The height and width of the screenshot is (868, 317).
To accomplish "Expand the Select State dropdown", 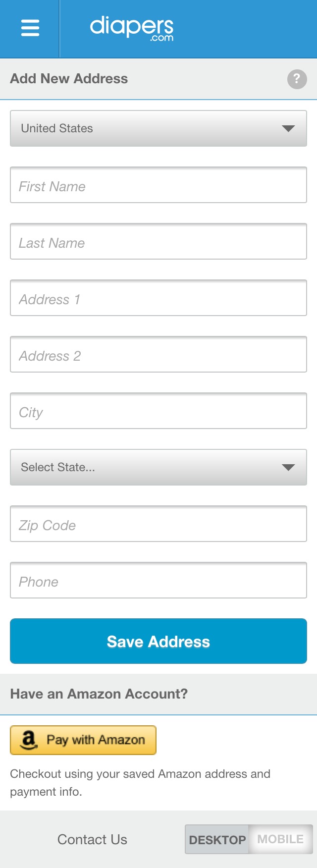I will 158,467.
